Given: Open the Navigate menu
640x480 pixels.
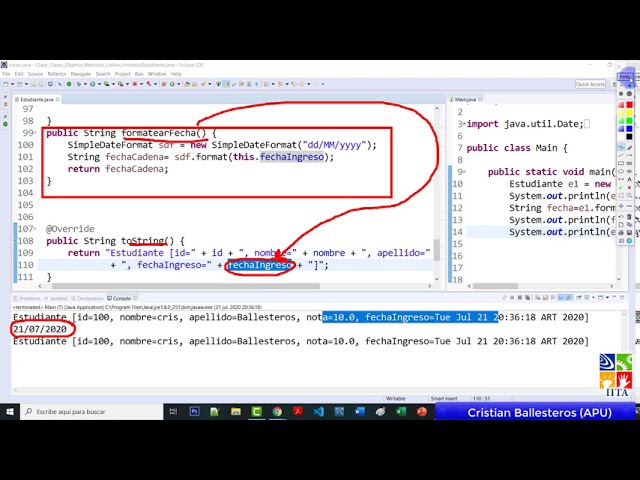Looking at the screenshot, I should 81,74.
